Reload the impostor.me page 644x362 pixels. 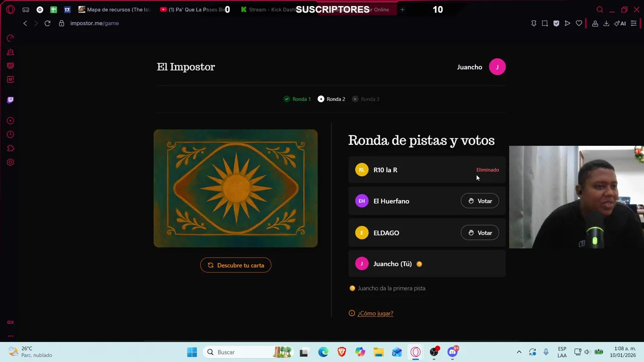[47, 23]
